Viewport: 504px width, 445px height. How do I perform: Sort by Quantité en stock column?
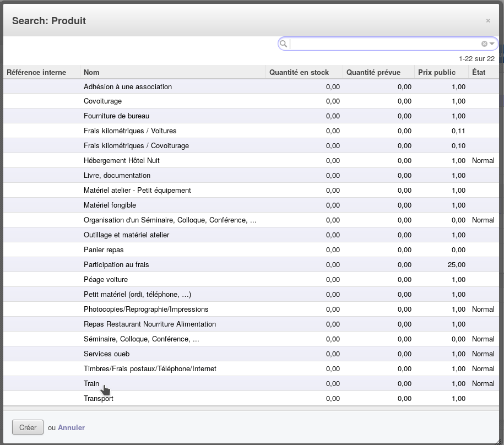[305, 72]
